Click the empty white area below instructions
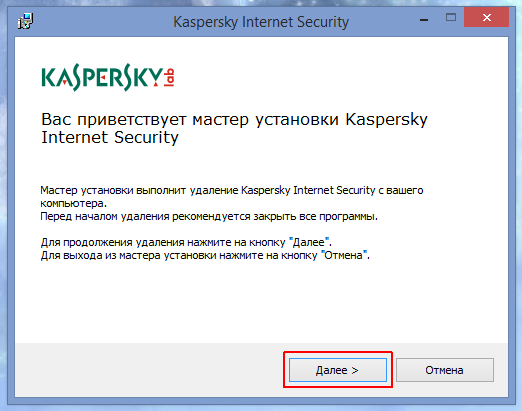This screenshot has height=411, width=522. pyautogui.click(x=260, y=302)
